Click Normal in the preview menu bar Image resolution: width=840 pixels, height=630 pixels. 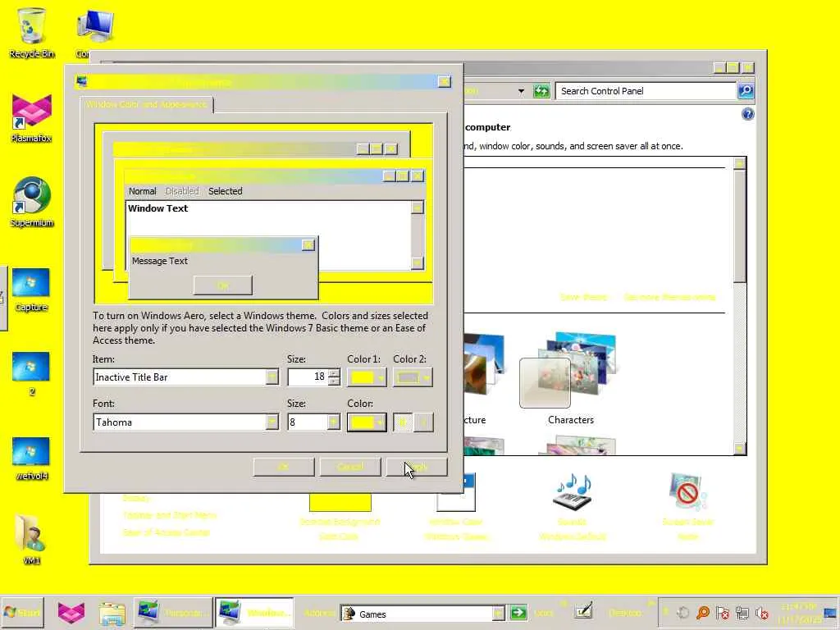pos(142,191)
